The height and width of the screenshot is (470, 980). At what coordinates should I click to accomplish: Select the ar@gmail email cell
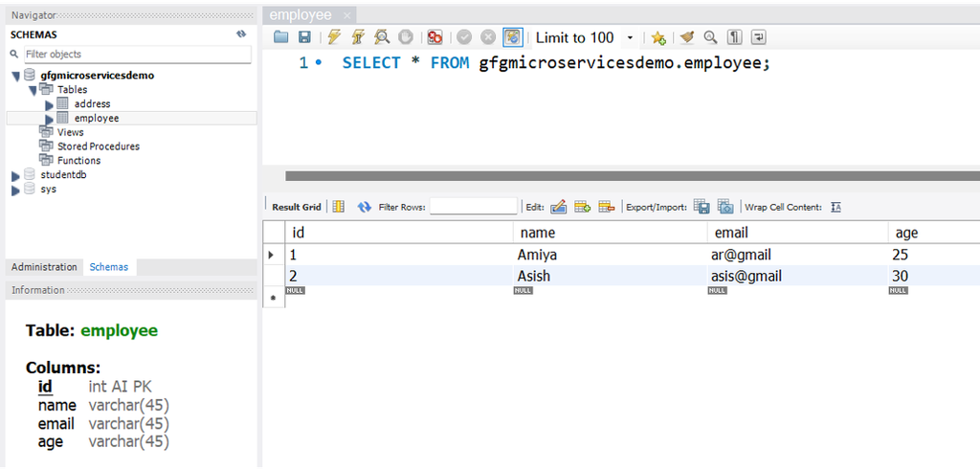tap(797, 255)
